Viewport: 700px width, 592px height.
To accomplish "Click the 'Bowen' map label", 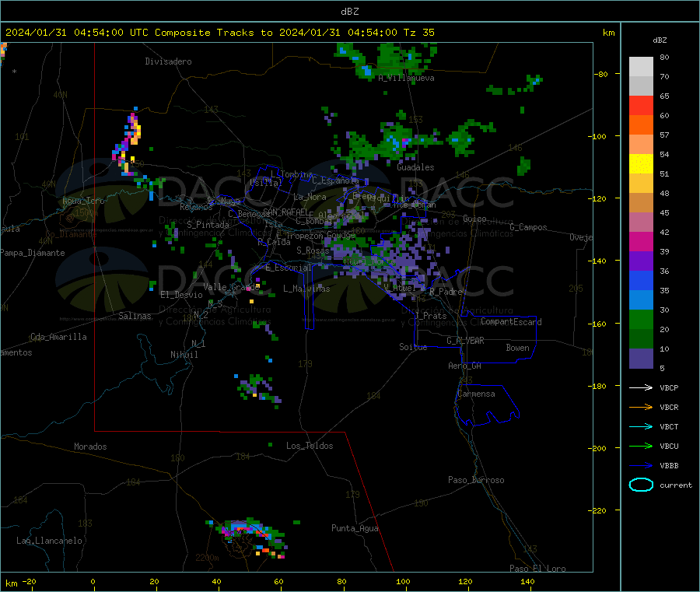I will pyautogui.click(x=518, y=348).
